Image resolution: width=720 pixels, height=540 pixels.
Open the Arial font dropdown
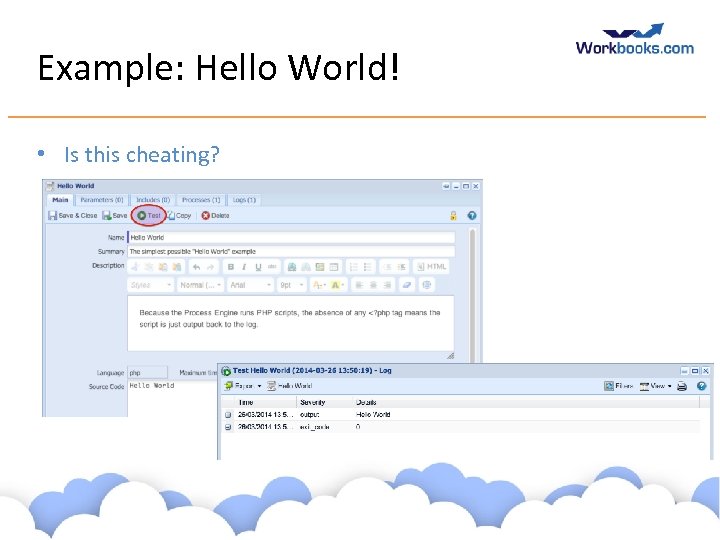[251, 285]
